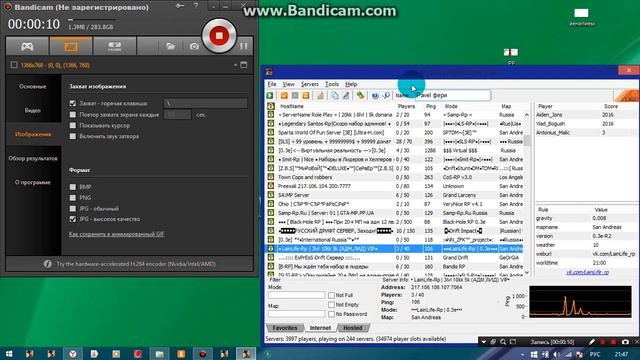Select Bandicam screen rectangle recording mode
640x360 pixels.
[x=71, y=46]
